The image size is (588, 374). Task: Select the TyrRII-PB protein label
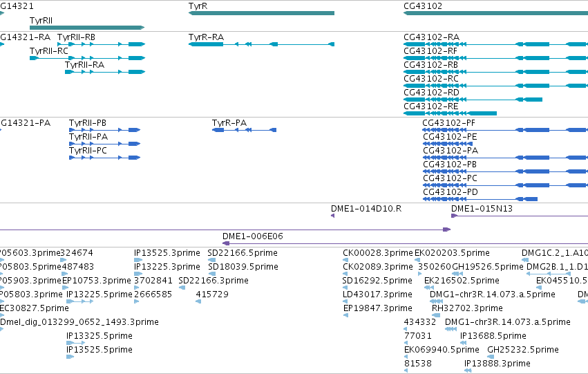coord(88,123)
